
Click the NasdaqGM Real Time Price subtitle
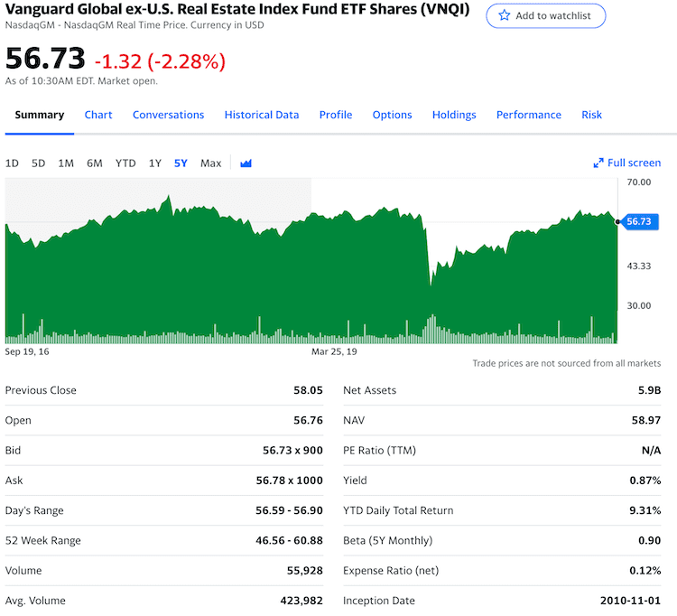click(134, 25)
